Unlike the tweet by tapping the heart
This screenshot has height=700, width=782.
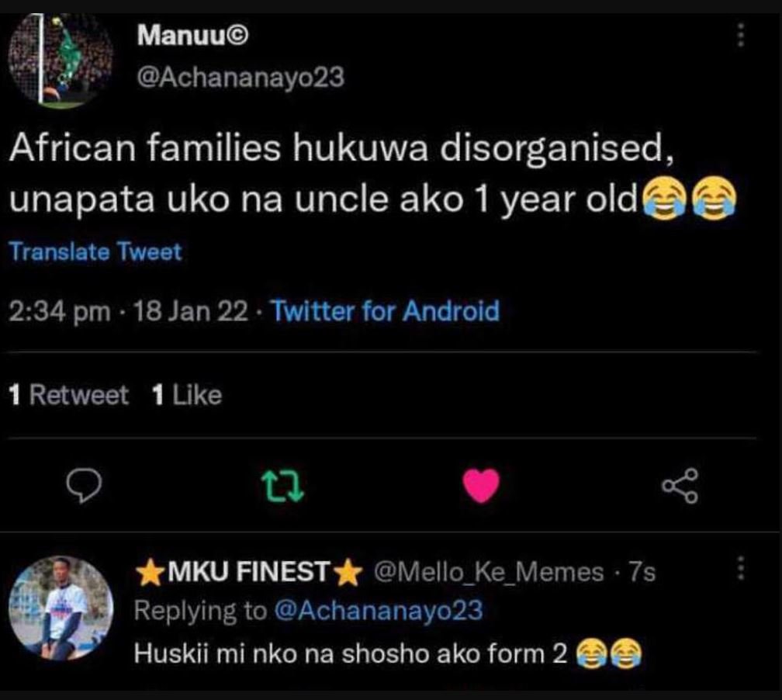(x=481, y=488)
